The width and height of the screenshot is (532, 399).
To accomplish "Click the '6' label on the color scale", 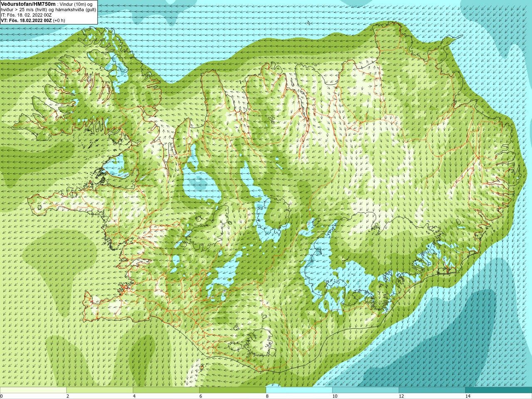I will (201, 396).
